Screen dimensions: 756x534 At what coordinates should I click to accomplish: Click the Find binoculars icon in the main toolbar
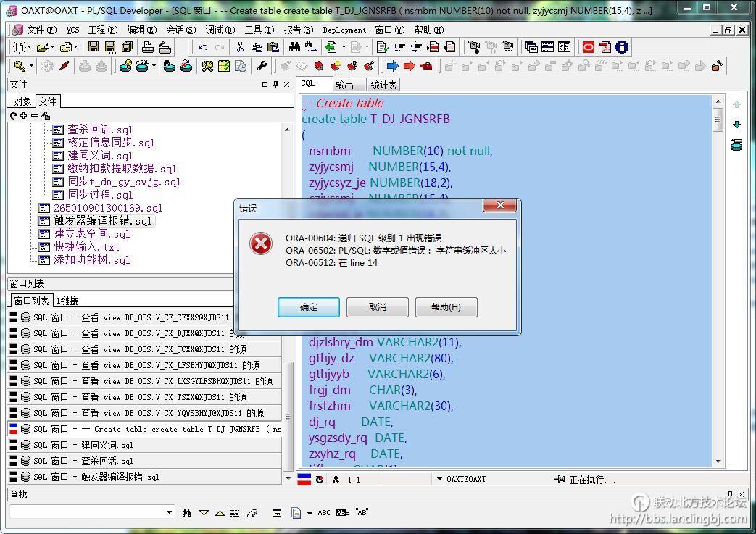point(294,47)
